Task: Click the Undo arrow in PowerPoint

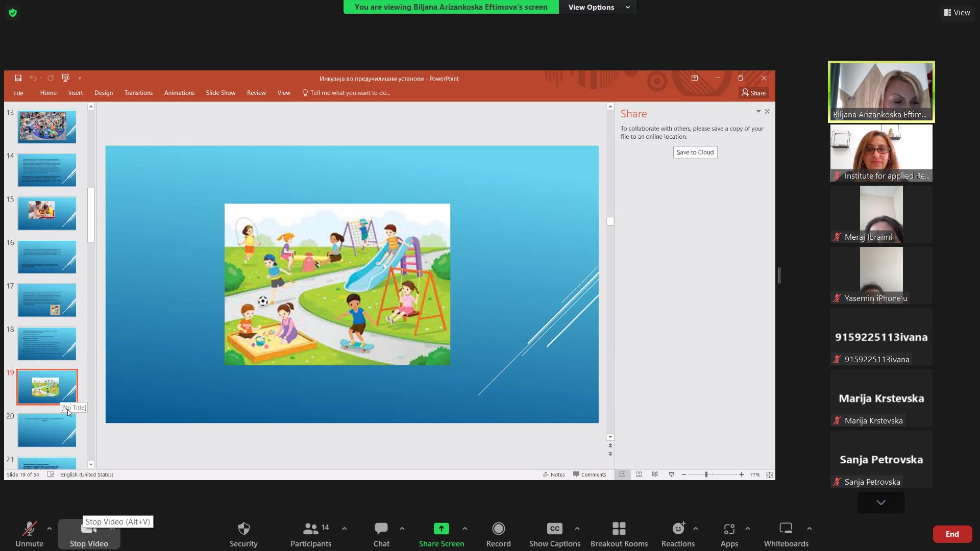Action: [33, 78]
